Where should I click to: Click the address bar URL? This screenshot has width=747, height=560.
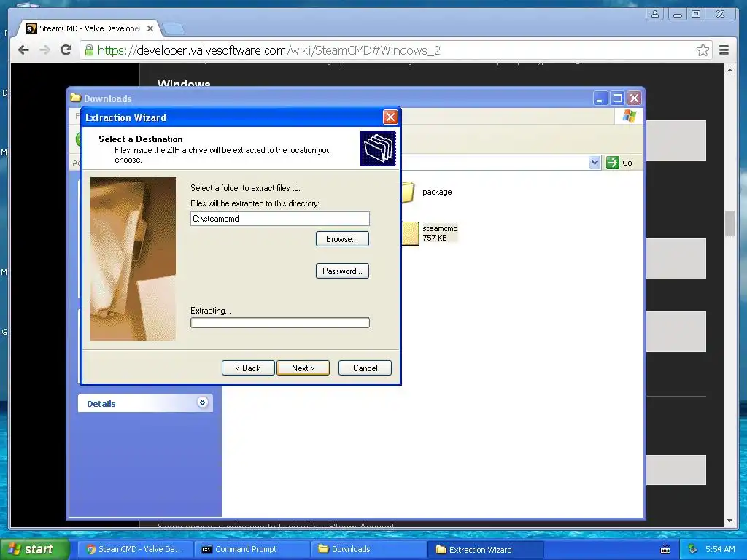[x=269, y=50]
